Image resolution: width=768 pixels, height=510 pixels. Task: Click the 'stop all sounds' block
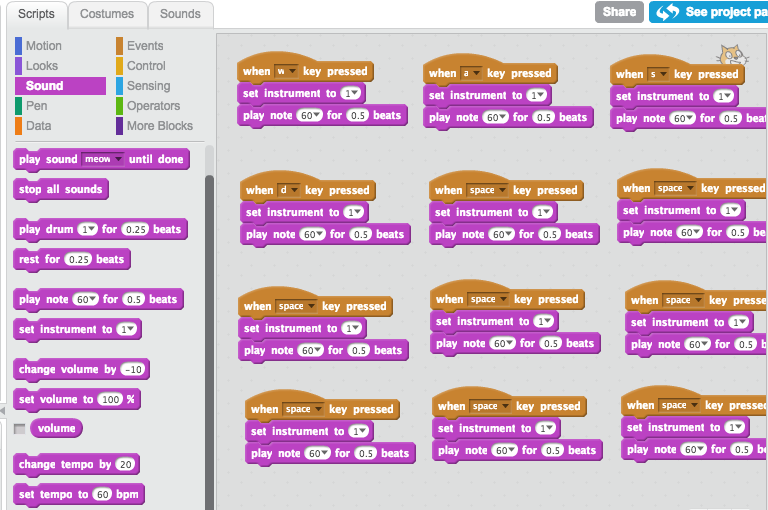pos(61,189)
